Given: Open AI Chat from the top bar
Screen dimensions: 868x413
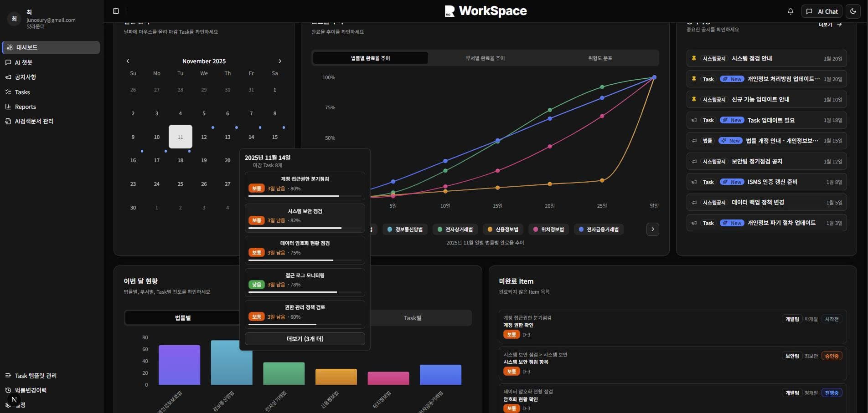Looking at the screenshot, I should click(x=822, y=11).
